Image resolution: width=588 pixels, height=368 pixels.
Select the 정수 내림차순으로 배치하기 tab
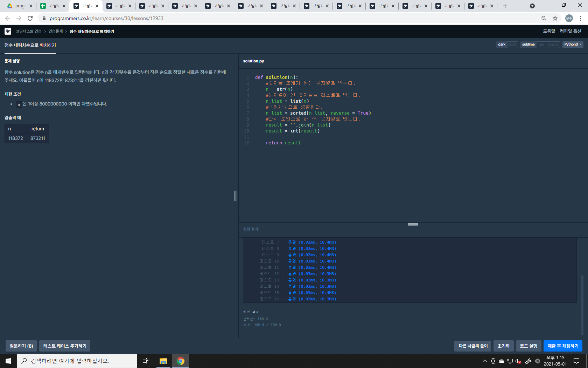(30, 45)
